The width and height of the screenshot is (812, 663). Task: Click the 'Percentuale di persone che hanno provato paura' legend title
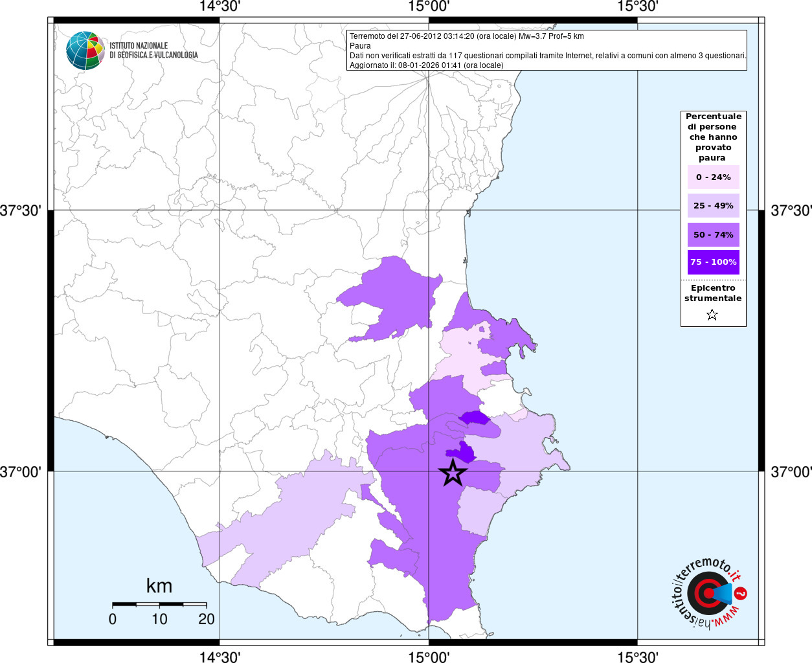(x=714, y=137)
